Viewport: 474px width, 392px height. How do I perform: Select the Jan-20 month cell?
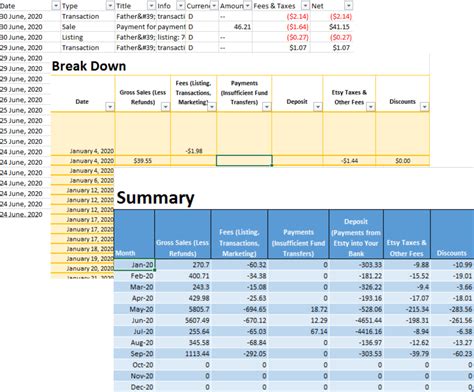(134, 265)
